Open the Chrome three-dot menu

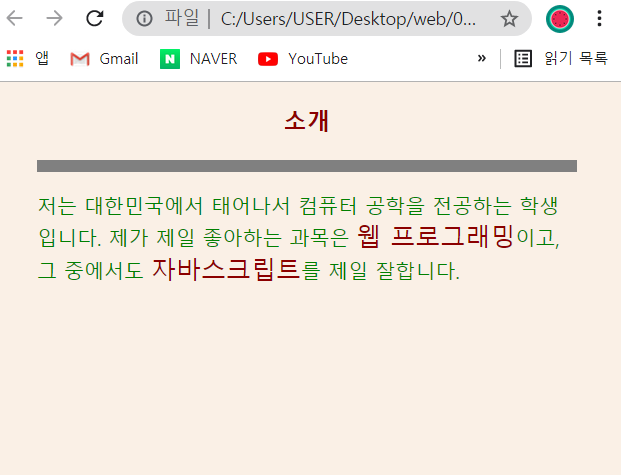(x=599, y=19)
